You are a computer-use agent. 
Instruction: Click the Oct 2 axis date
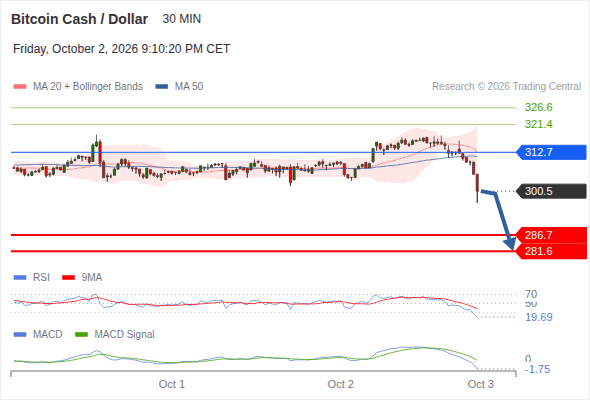click(341, 384)
